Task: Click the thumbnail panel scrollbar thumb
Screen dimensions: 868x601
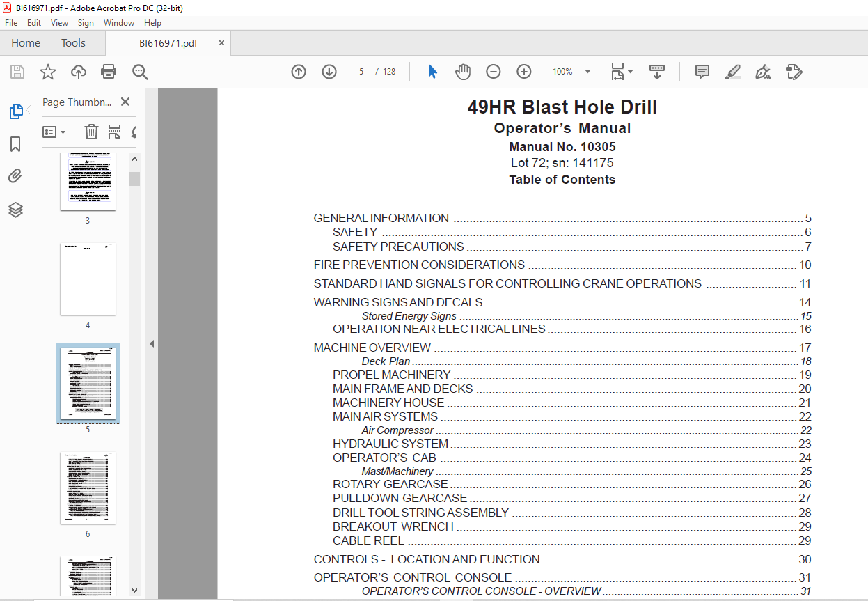Action: pyautogui.click(x=134, y=178)
